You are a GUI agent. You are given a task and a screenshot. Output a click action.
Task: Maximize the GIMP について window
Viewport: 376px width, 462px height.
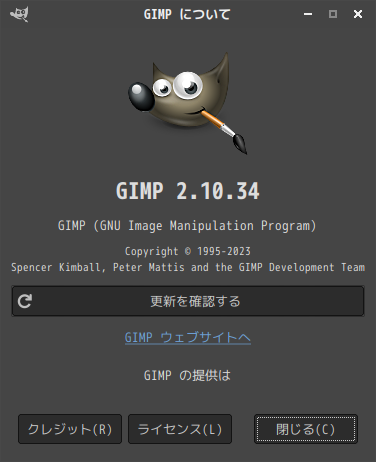click(x=333, y=14)
